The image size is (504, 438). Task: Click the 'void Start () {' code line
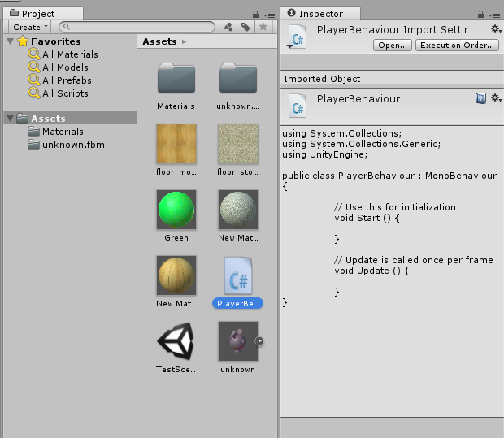[x=367, y=218]
